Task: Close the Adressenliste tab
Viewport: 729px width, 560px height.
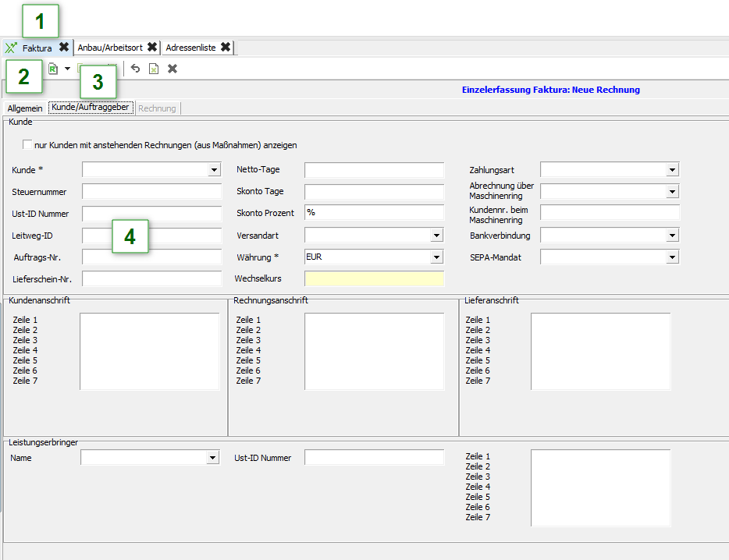Action: [226, 48]
